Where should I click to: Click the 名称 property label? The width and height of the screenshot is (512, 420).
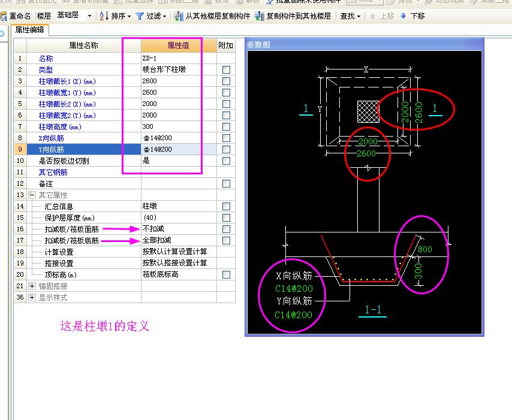(x=46, y=58)
